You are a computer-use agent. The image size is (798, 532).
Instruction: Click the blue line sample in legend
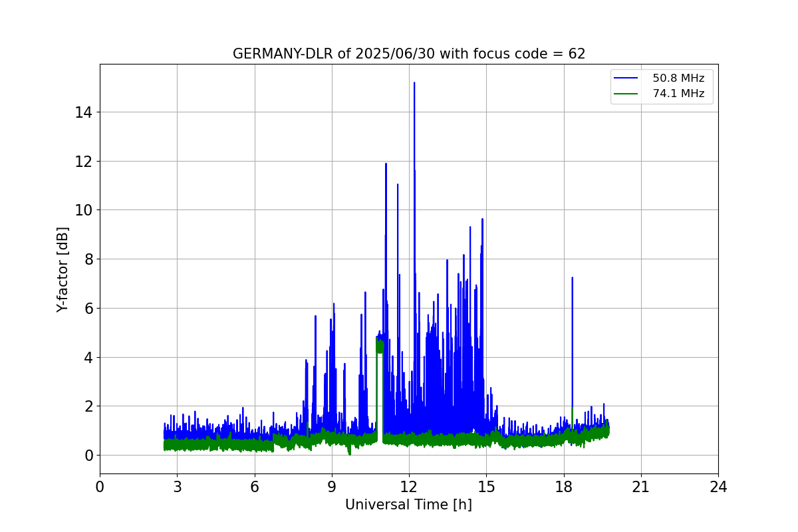click(x=627, y=78)
